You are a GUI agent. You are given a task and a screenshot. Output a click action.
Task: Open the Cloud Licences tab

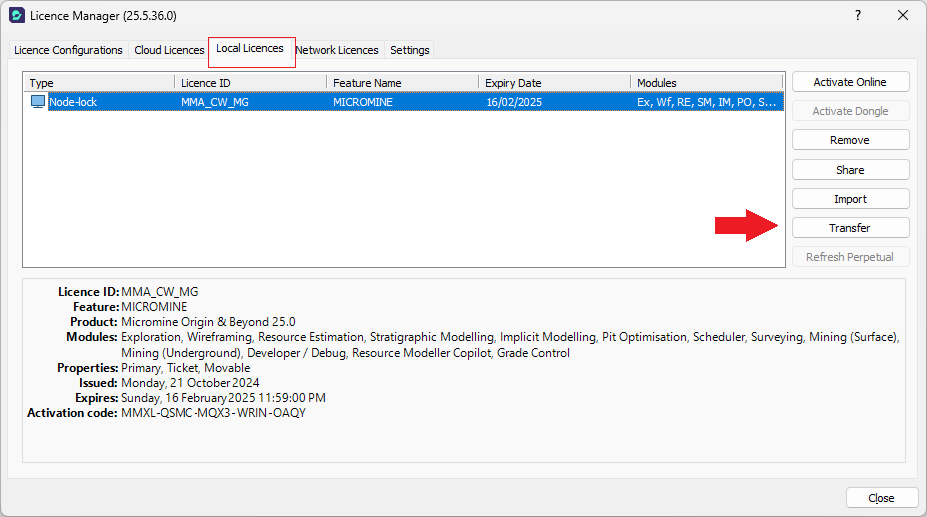point(169,50)
